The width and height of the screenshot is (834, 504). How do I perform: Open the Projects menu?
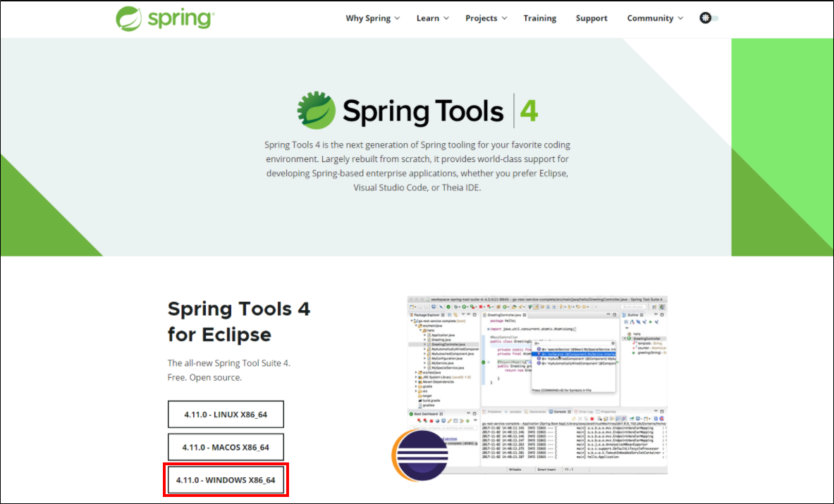click(x=482, y=18)
